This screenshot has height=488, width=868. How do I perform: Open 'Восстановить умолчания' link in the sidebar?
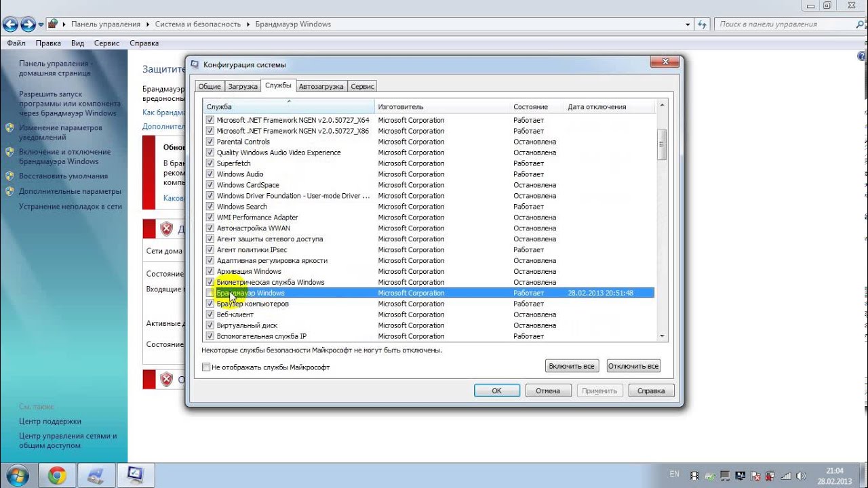click(x=63, y=176)
